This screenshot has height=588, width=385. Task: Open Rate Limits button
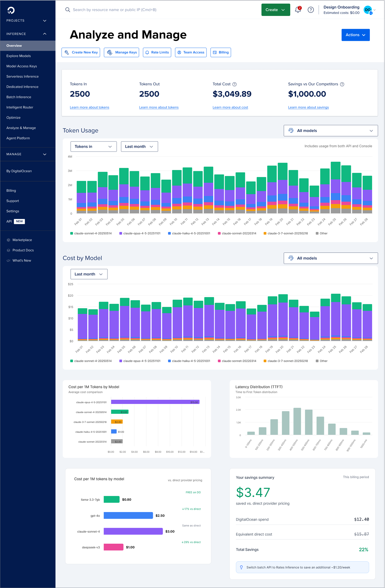pyautogui.click(x=157, y=52)
